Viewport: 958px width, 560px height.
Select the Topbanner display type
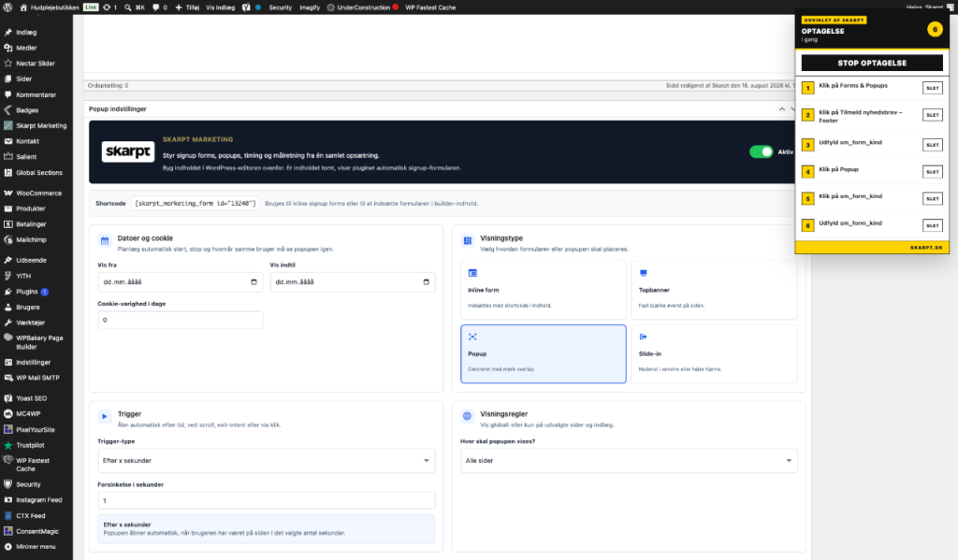point(714,290)
